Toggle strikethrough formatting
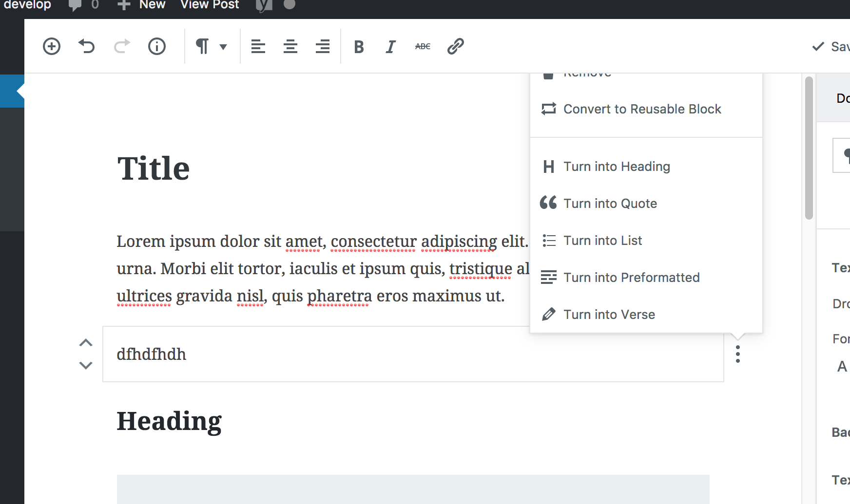The width and height of the screenshot is (850, 504). point(422,46)
